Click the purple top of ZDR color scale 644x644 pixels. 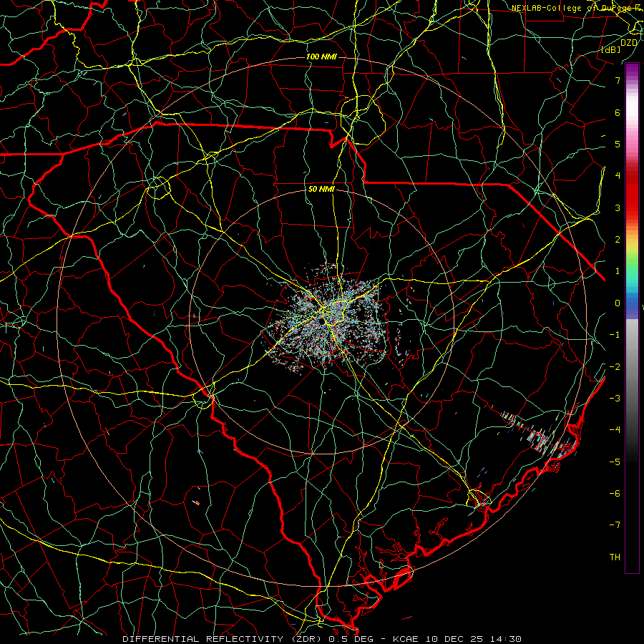tap(632, 70)
